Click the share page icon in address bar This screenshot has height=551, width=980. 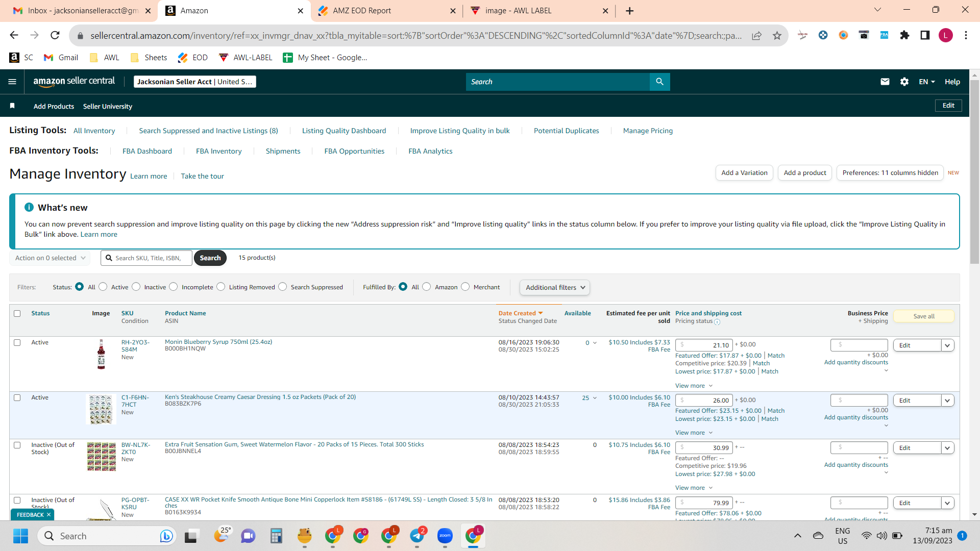coord(757,35)
